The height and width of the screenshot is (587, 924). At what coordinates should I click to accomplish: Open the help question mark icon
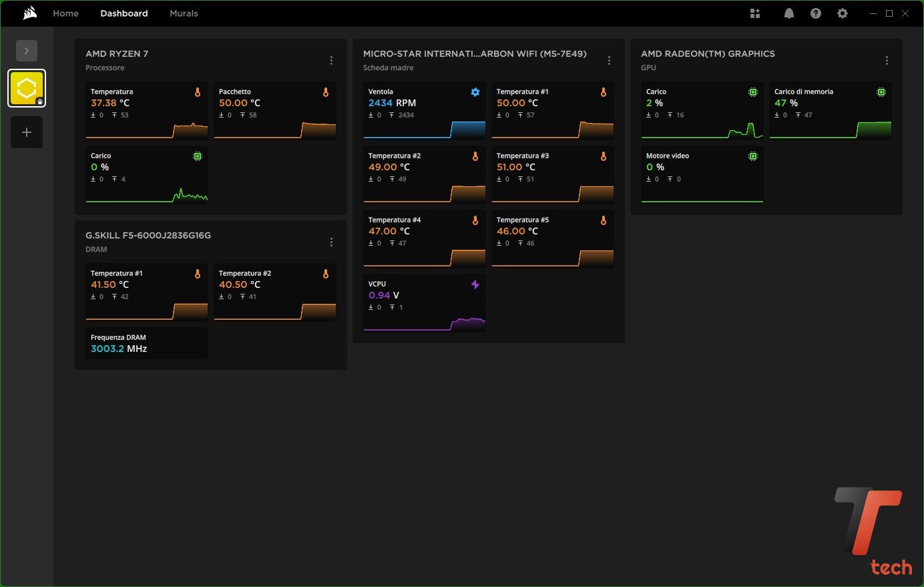pos(816,13)
